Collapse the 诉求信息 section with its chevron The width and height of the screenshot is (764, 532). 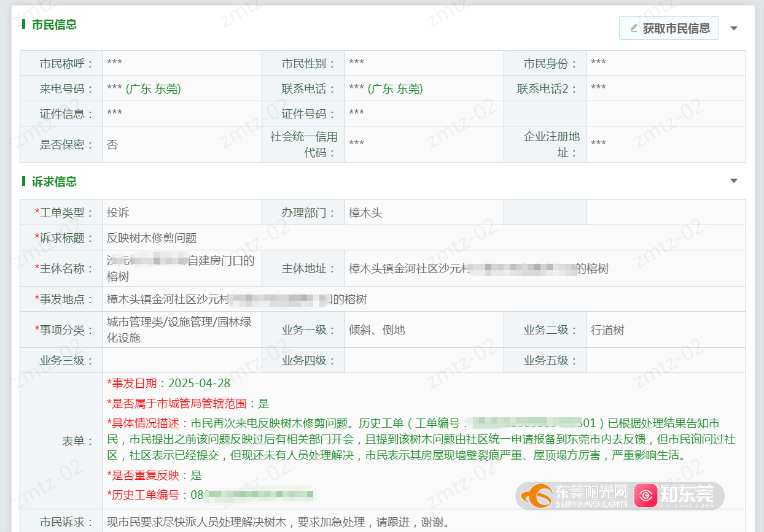point(734,180)
